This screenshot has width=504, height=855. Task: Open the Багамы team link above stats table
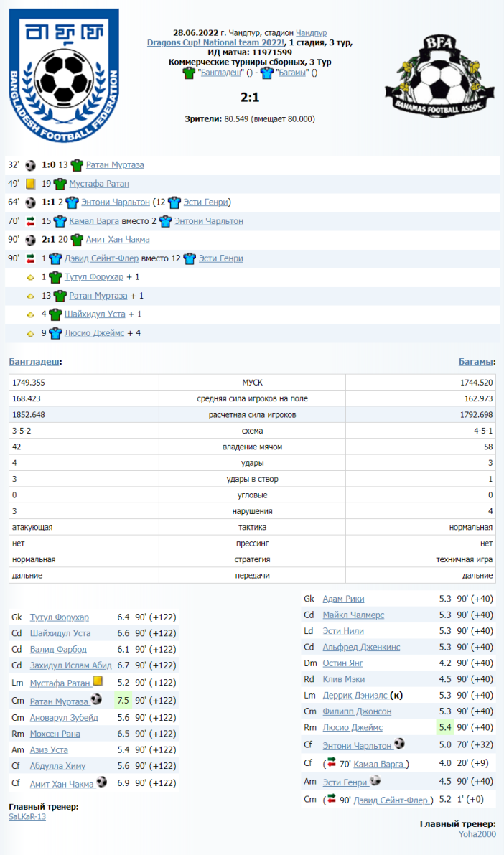click(x=476, y=362)
